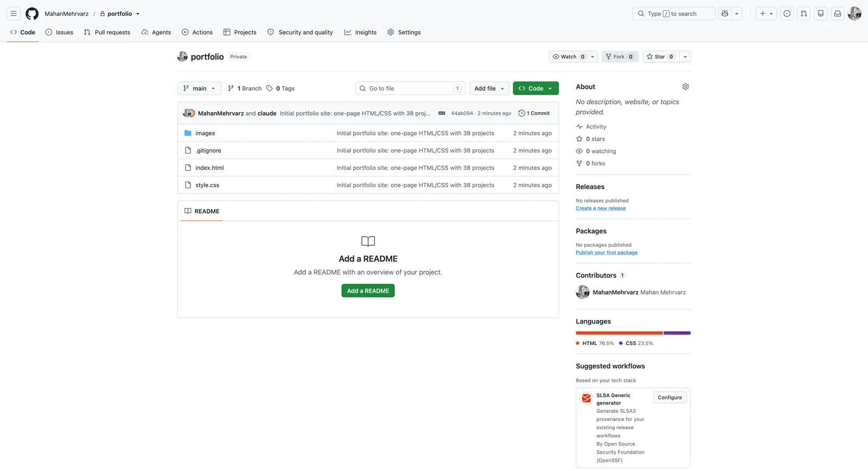Screen dimensions: 868x471
Task: Open the main branch dropdown
Action: pyautogui.click(x=199, y=88)
